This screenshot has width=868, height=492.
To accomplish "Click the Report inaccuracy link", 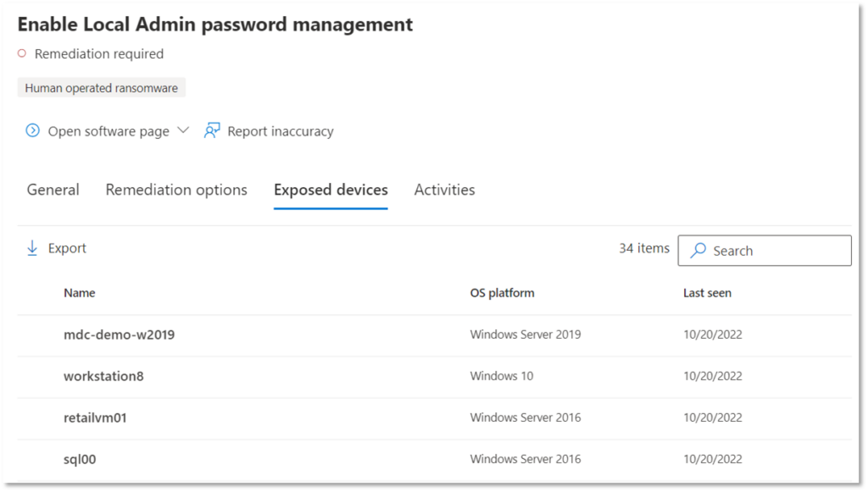I will click(x=280, y=130).
